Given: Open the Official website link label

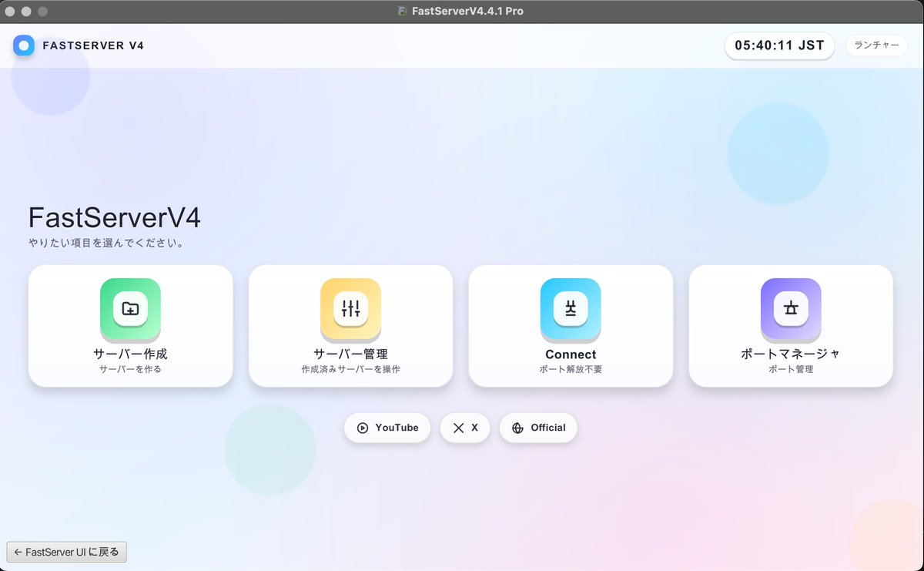Looking at the screenshot, I should 548,428.
